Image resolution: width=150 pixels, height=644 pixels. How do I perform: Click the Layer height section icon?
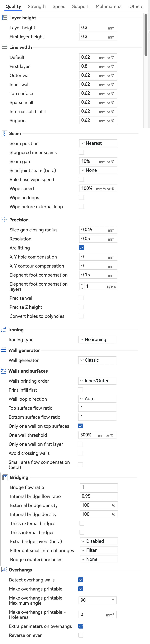[x=4, y=18]
